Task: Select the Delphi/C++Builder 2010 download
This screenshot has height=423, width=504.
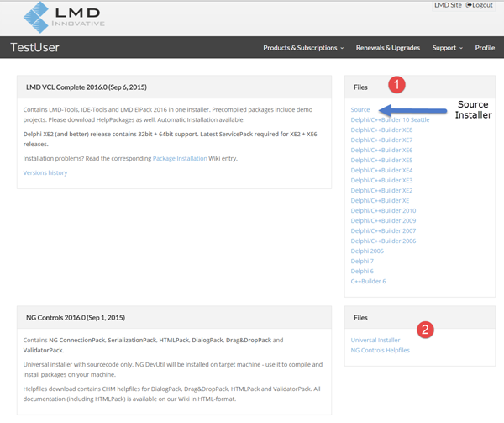Action: pyautogui.click(x=383, y=210)
